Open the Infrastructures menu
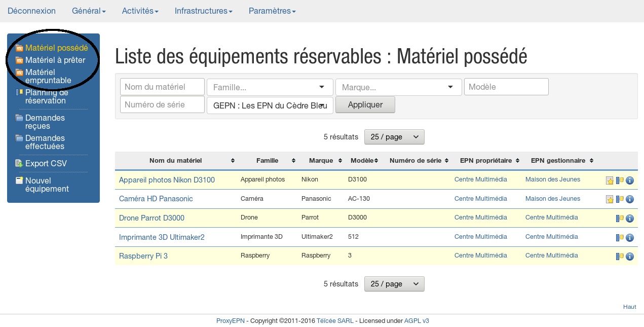Viewport: 644px width, 327px height. pyautogui.click(x=203, y=11)
